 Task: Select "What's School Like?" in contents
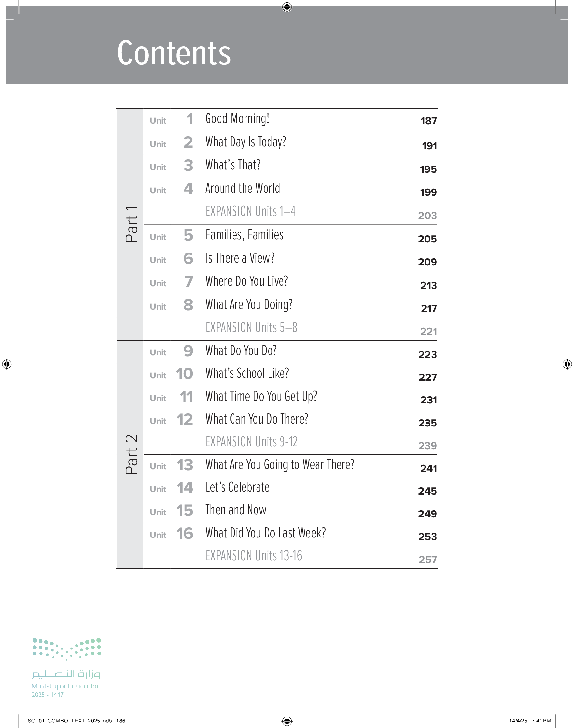click(247, 373)
